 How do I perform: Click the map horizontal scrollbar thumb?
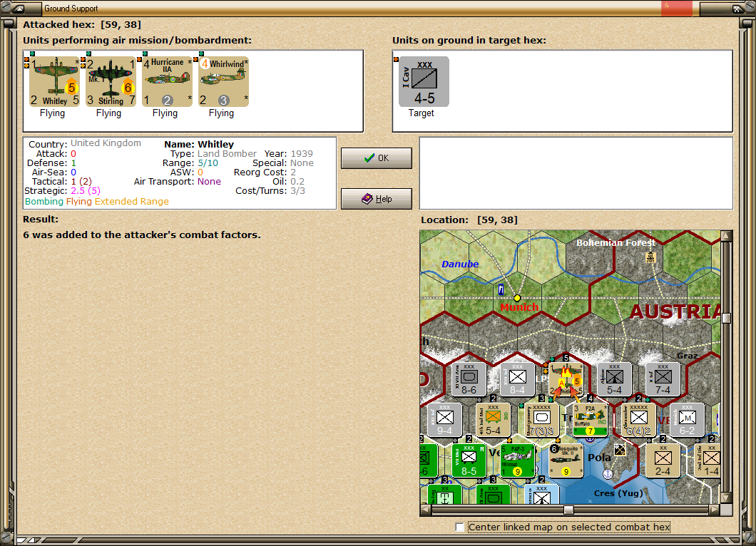point(569,510)
